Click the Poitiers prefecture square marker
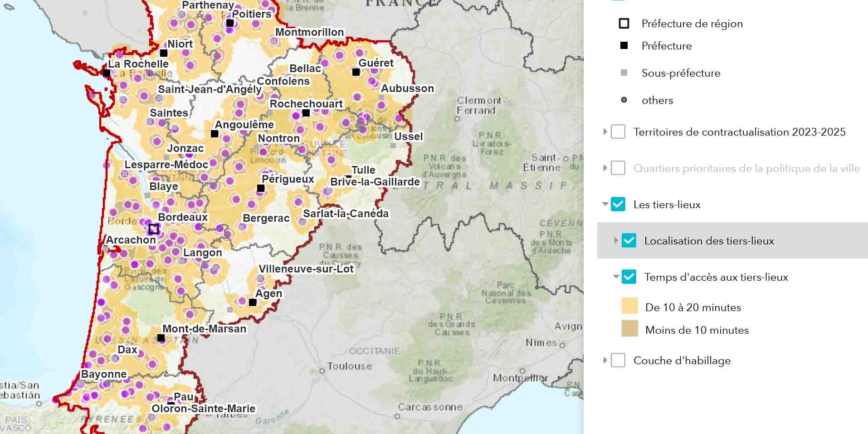Viewport: 868px width, 434px height. pyautogui.click(x=230, y=23)
